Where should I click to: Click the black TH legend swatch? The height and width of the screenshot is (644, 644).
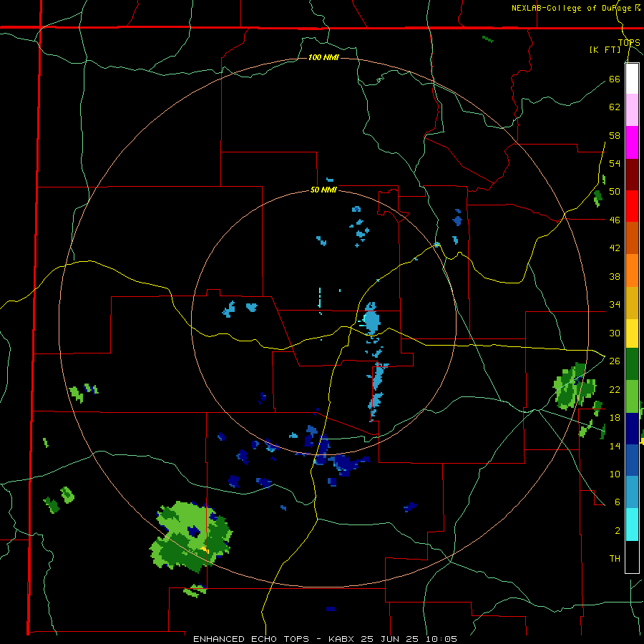[632, 557]
